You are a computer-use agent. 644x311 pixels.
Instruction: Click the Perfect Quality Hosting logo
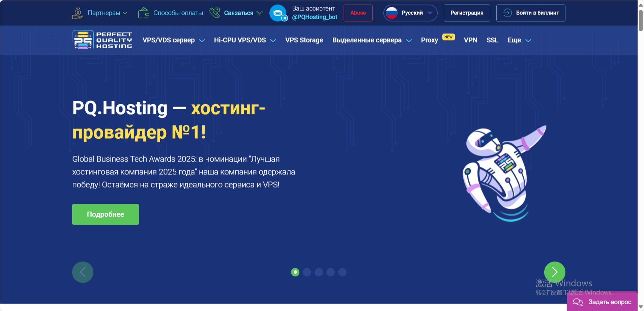[x=102, y=40]
